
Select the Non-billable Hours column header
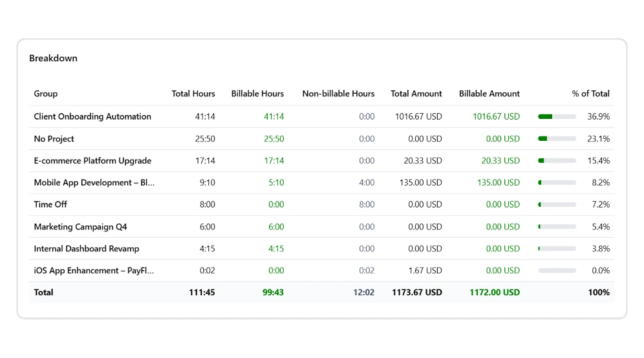coord(338,94)
